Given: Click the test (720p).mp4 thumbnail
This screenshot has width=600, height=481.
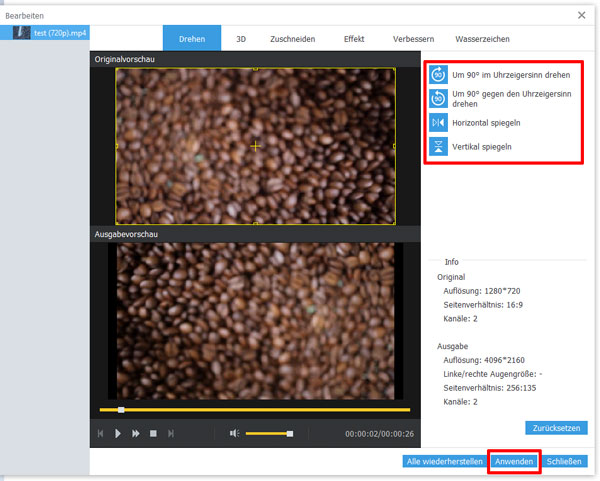Looking at the screenshot, I should 21,33.
